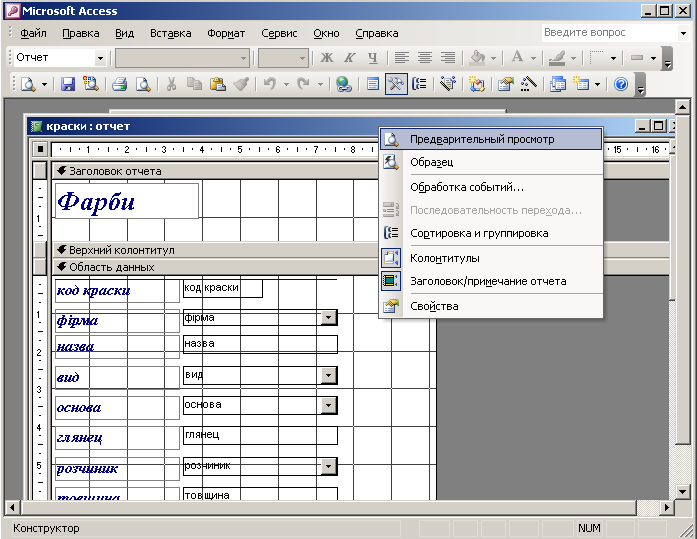Expand the Font Color dropdown arrow
697x539 pixels.
pyautogui.click(x=533, y=58)
